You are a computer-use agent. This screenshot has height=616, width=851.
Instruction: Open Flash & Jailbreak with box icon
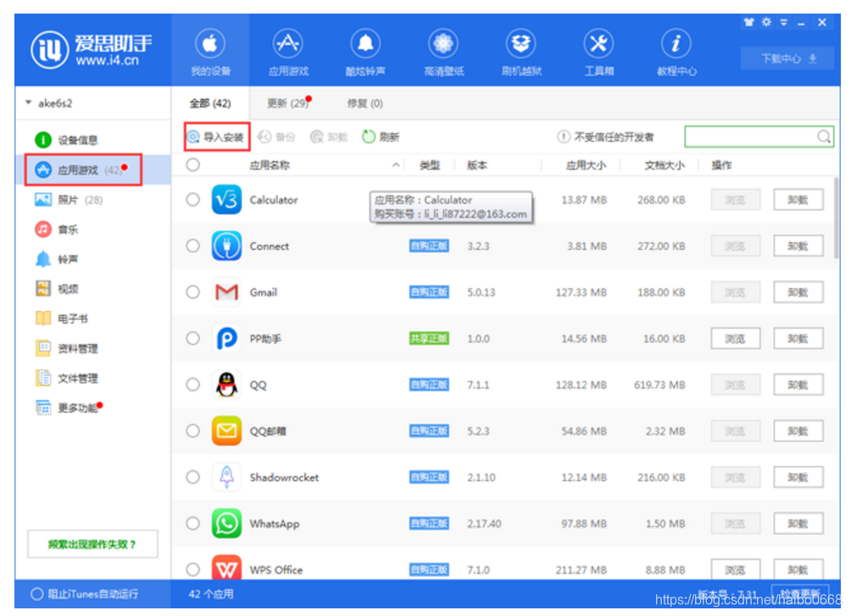521,51
